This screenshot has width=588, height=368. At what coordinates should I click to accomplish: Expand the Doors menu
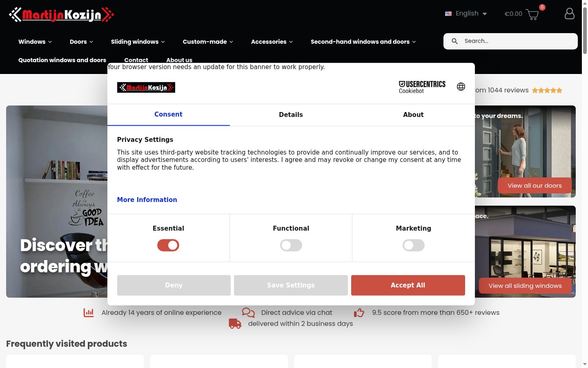click(81, 42)
